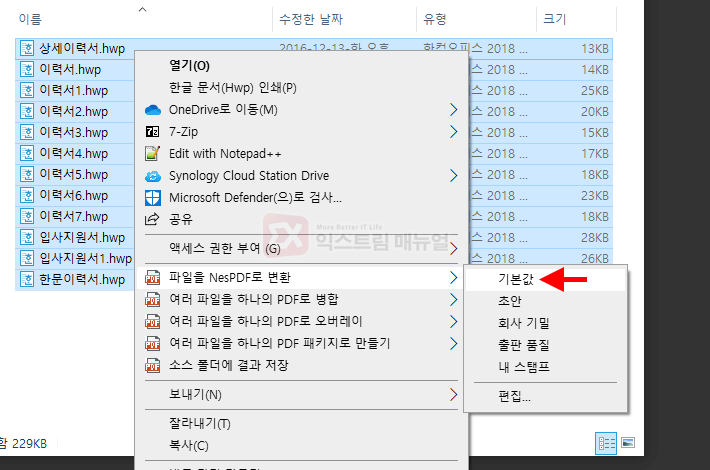Image resolution: width=710 pixels, height=470 pixels.
Task: Click the 이력서1.hwp file icon
Action: tap(27, 91)
